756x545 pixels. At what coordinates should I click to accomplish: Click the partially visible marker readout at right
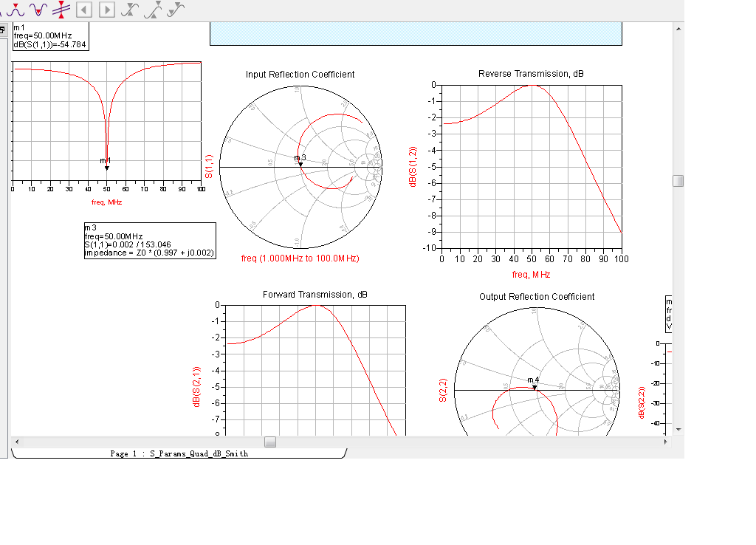(669, 314)
